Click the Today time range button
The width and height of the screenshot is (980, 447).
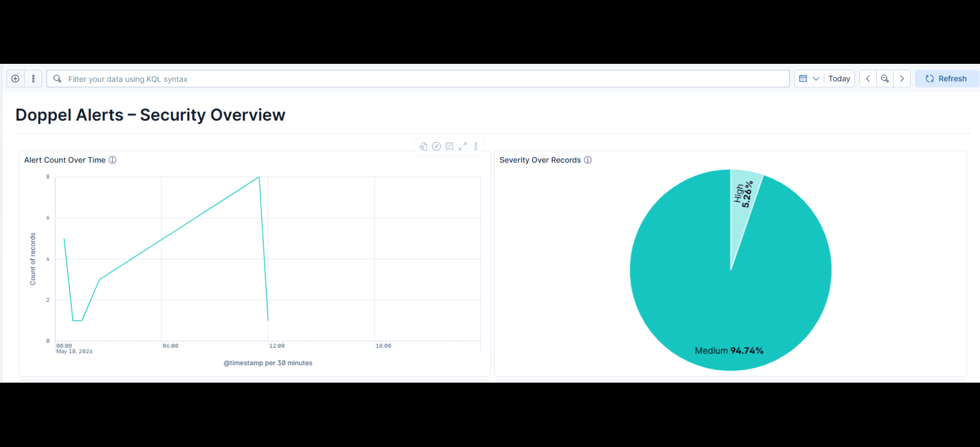pyautogui.click(x=839, y=79)
